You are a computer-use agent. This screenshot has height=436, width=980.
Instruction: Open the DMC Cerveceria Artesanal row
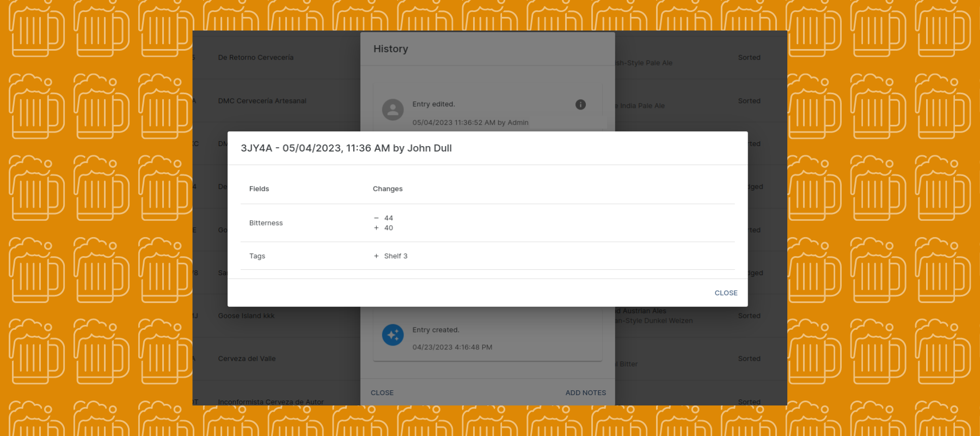[262, 101]
